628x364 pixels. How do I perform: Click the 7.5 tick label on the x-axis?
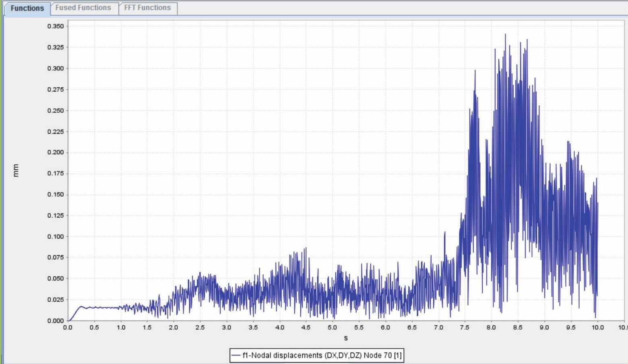(465, 327)
